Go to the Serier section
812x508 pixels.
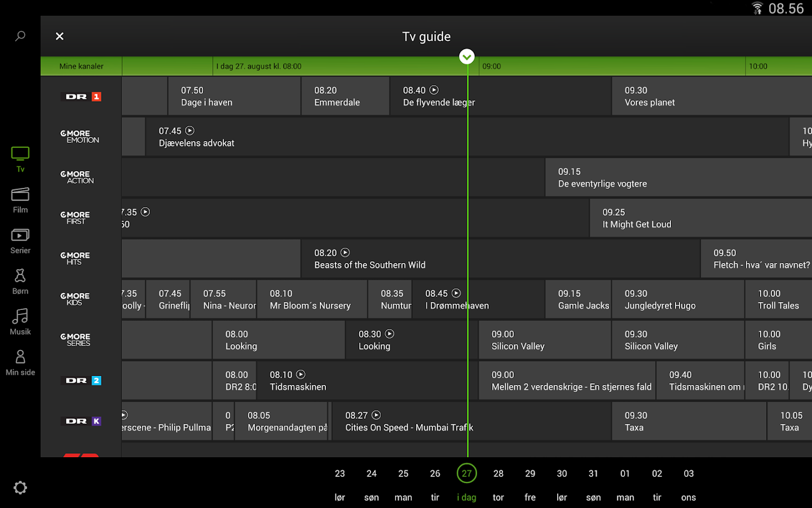click(x=20, y=239)
